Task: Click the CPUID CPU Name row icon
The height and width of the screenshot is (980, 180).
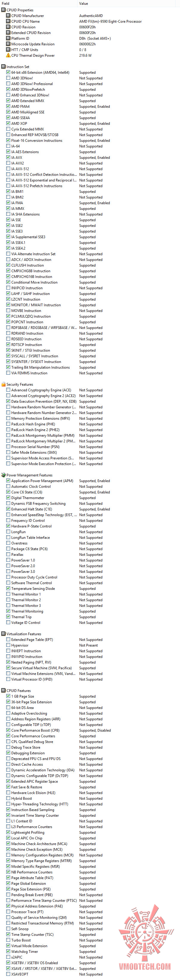Action: coord(8,21)
